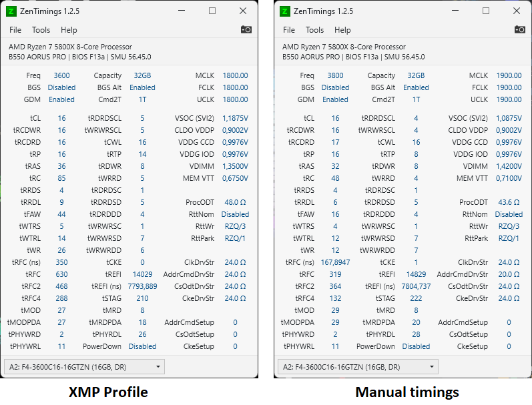Image resolution: width=532 pixels, height=405 pixels.
Task: Click the tRAS value 36
Action: [x=62, y=166]
